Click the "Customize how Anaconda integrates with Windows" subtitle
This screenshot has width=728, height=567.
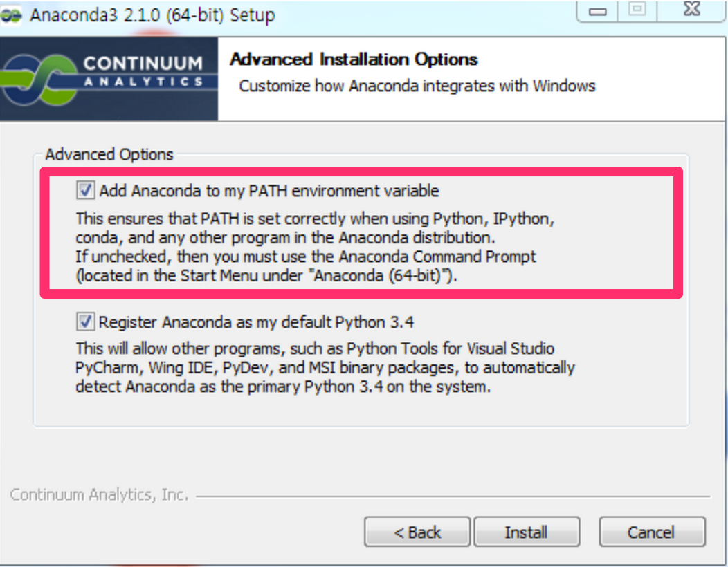click(417, 86)
